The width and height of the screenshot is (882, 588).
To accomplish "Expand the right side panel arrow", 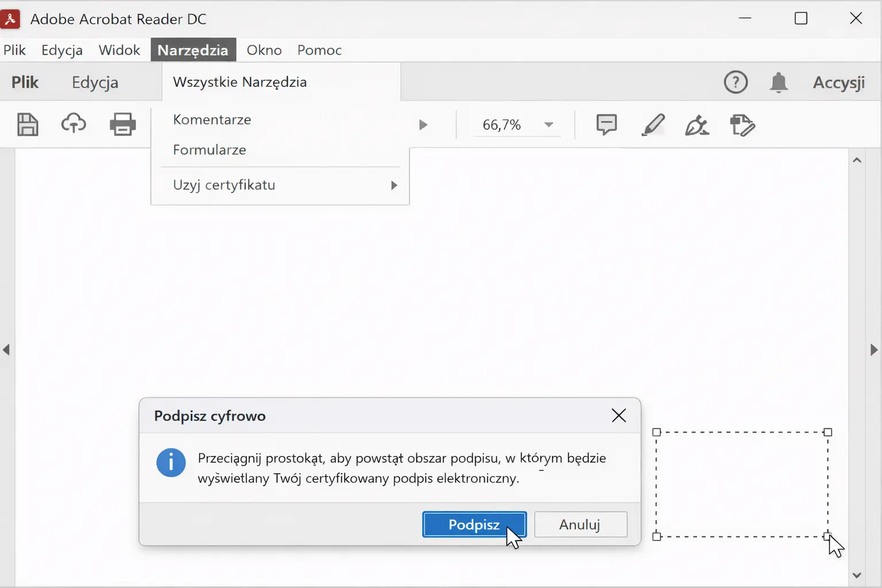I will (x=874, y=350).
